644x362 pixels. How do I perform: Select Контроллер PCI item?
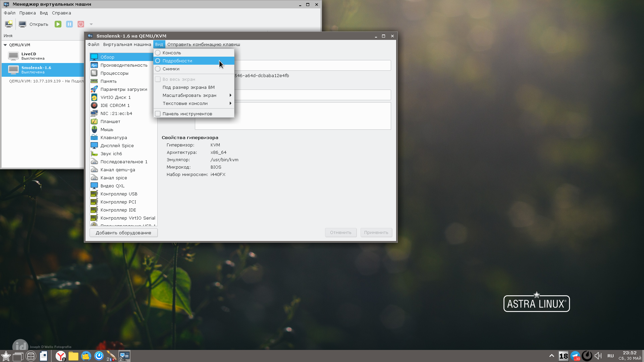pos(123,202)
